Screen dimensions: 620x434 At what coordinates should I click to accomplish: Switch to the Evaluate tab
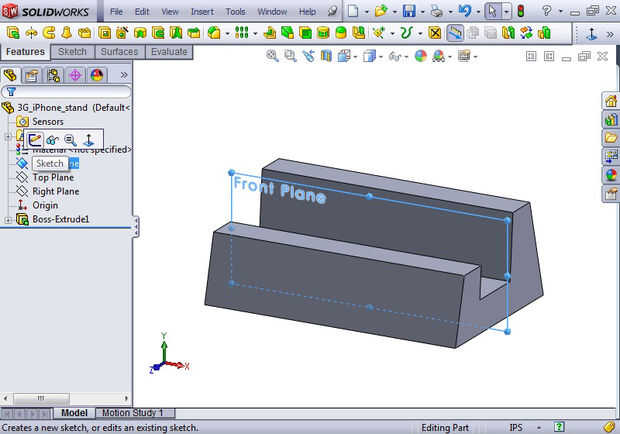169,52
